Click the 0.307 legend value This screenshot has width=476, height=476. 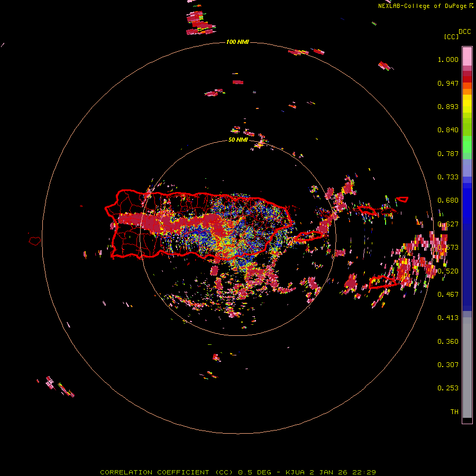pos(448,364)
